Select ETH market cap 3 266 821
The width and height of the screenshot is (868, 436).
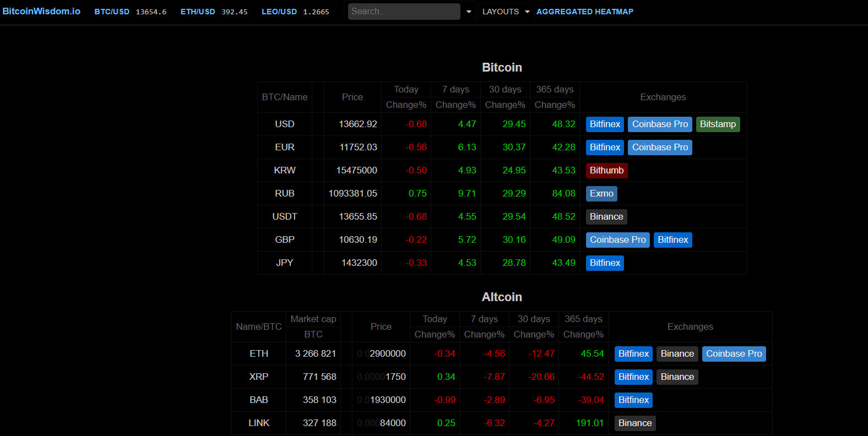[316, 354]
